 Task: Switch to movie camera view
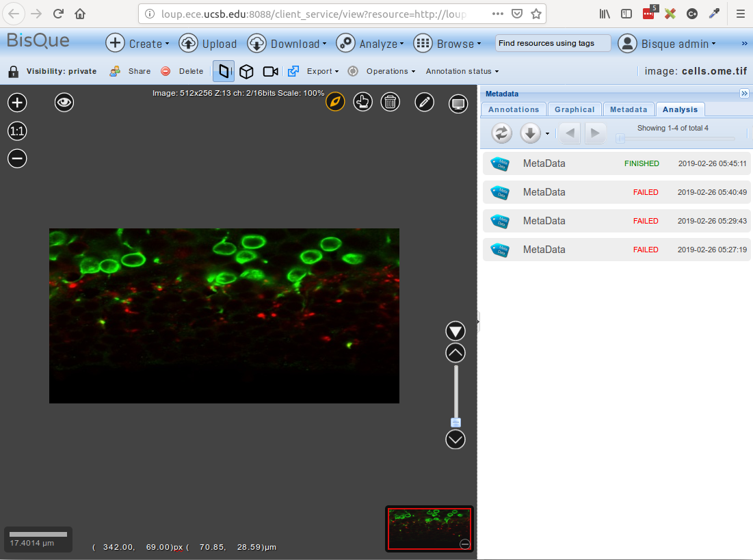point(270,71)
